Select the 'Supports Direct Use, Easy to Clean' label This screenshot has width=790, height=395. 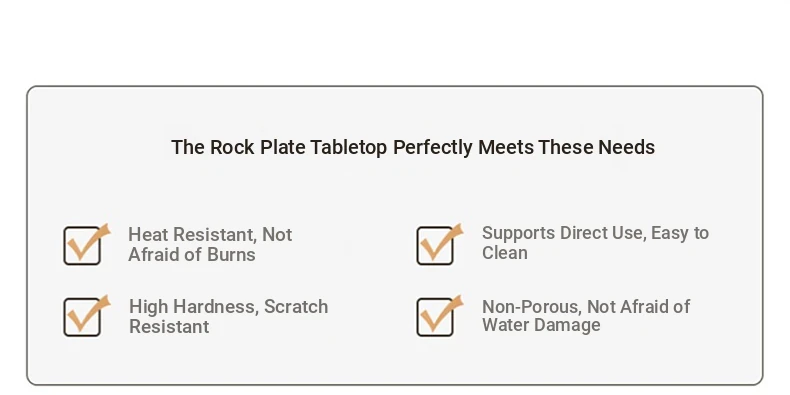click(x=596, y=243)
